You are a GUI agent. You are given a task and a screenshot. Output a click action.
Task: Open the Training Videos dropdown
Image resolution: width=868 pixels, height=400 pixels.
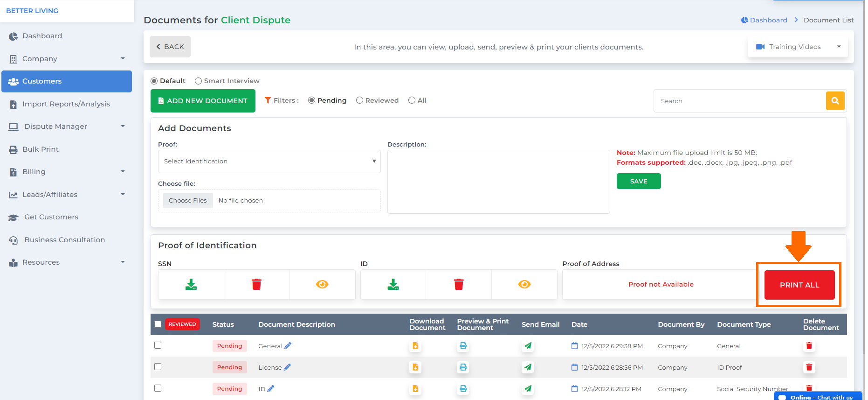798,47
